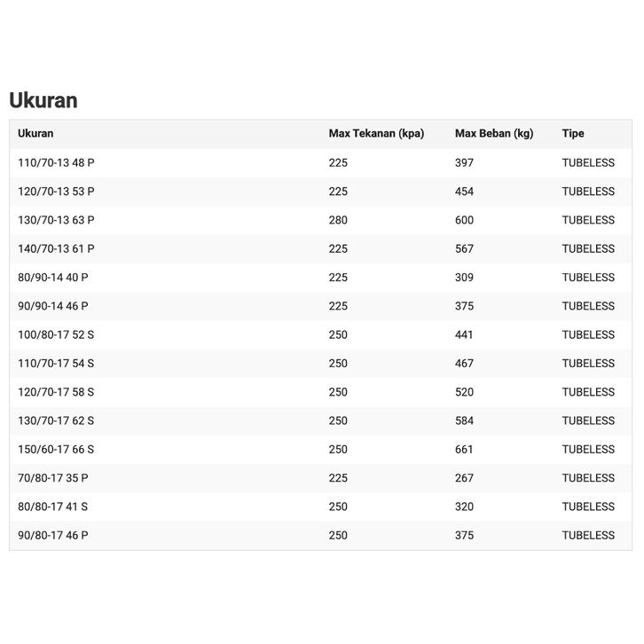Select the 120/70-13 53 P size cell
The image size is (644, 644).
(56, 192)
